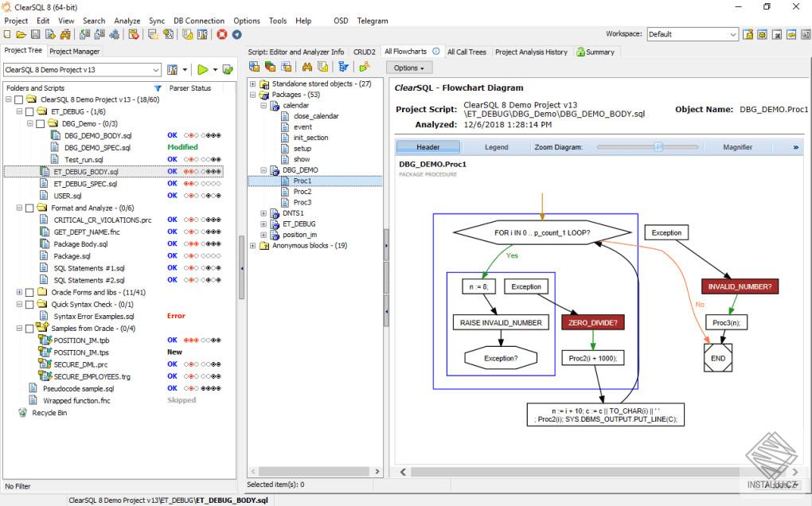Click the Legend button
The image size is (812, 506).
(496, 147)
